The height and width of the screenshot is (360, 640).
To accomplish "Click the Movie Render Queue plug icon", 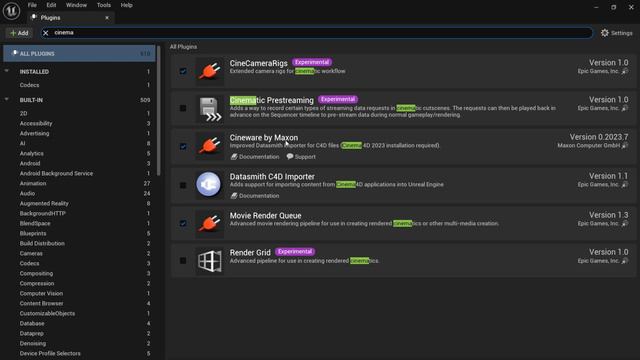I will [x=209, y=223].
